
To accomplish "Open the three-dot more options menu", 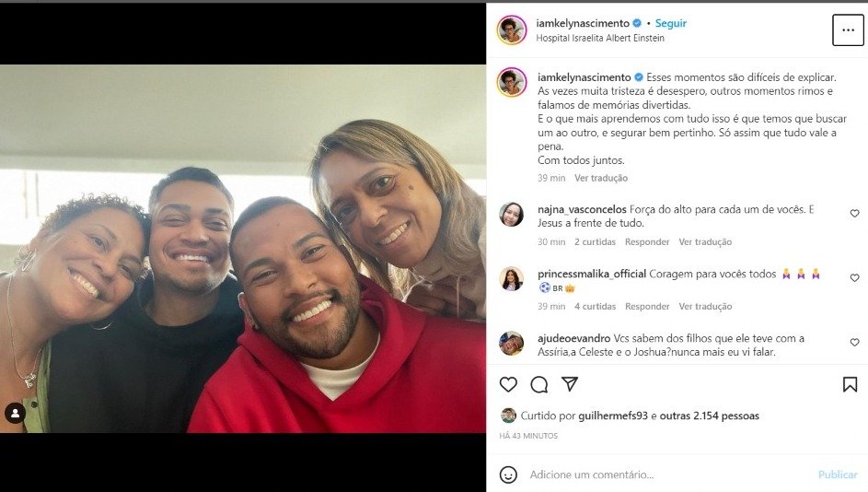I will (x=848, y=29).
